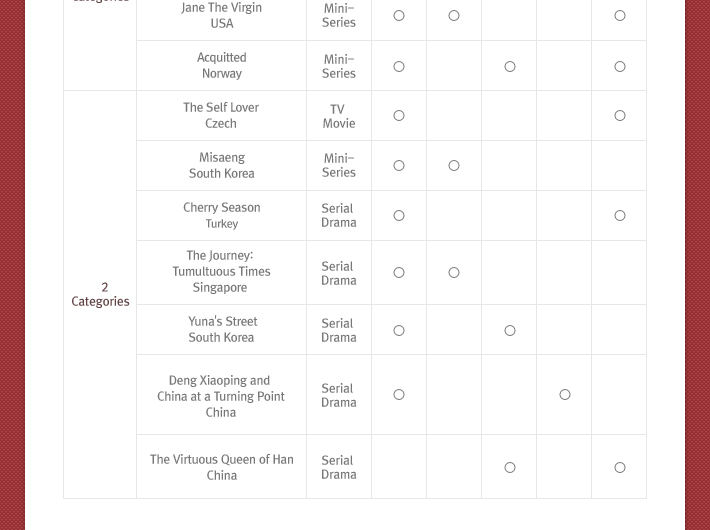Select 'Deng Xiaoping and China at a Turning Point'

click(x=221, y=388)
